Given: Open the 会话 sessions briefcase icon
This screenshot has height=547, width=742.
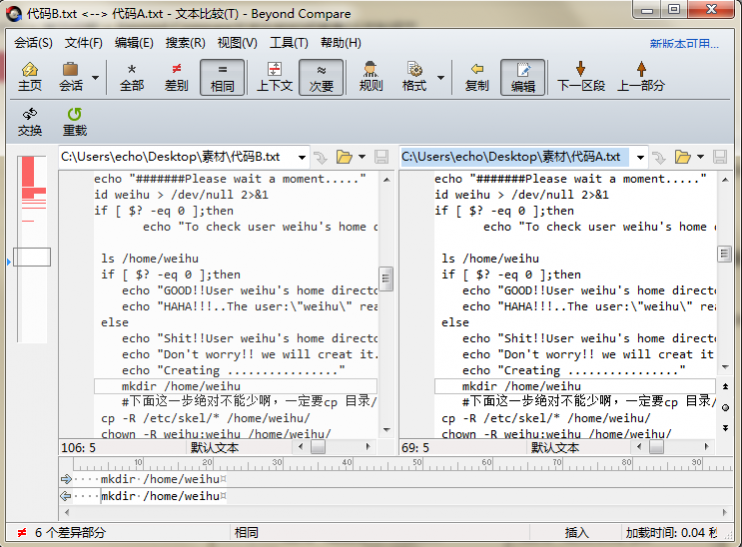Looking at the screenshot, I should click(x=71, y=76).
